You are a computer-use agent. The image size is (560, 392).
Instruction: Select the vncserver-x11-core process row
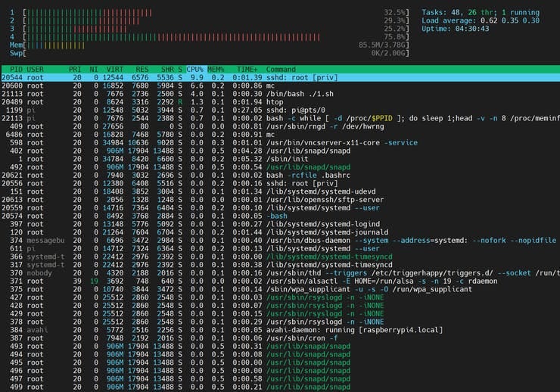[280, 143]
